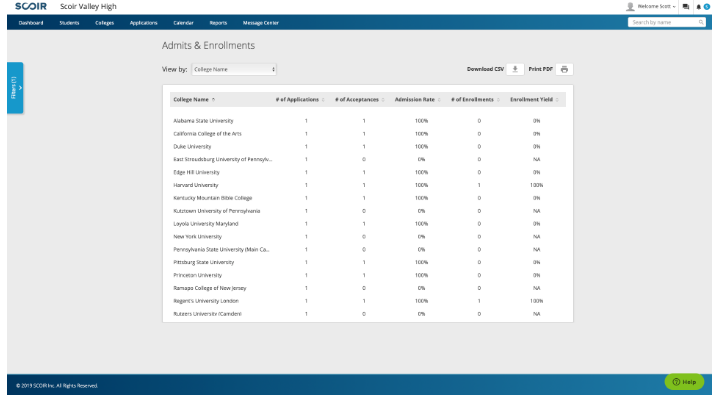Select Duke University row
This screenshot has height=398, width=717.
[368, 146]
